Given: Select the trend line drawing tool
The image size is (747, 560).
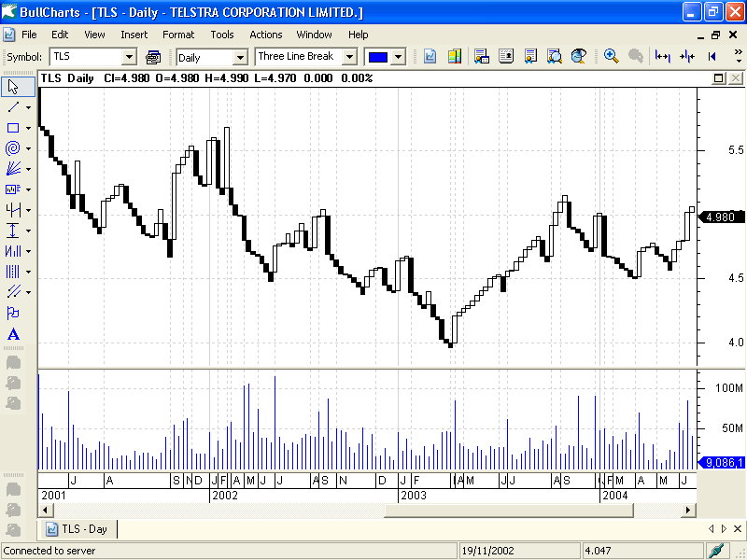Looking at the screenshot, I should coord(13,107).
